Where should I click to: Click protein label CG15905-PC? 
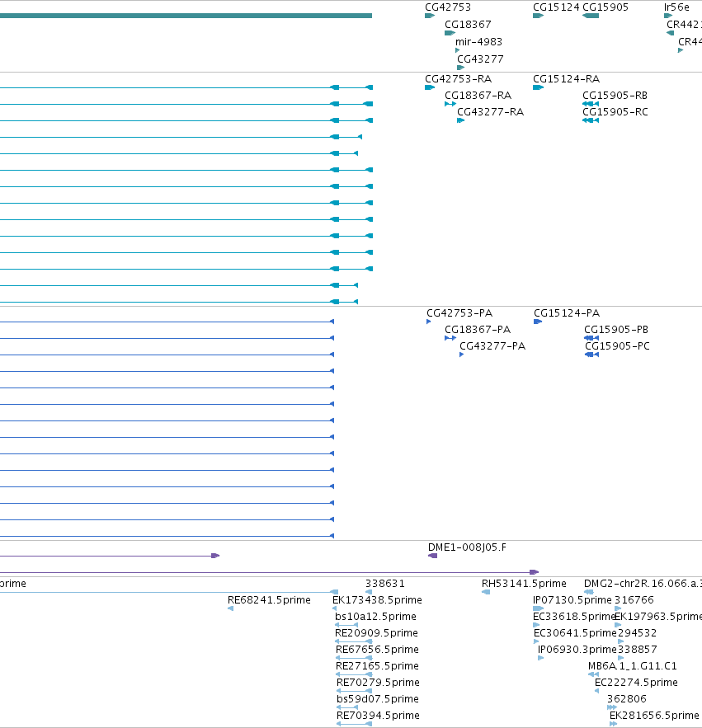point(617,346)
